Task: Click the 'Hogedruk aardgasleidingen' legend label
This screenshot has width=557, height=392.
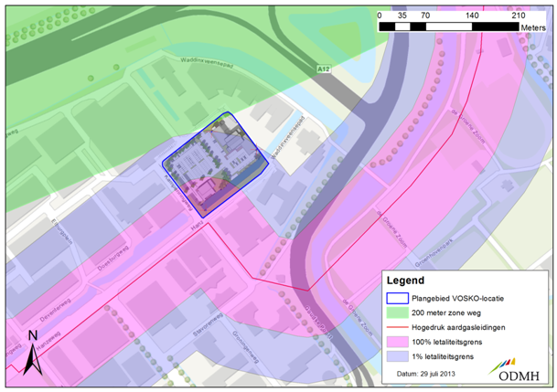Action: click(x=458, y=327)
